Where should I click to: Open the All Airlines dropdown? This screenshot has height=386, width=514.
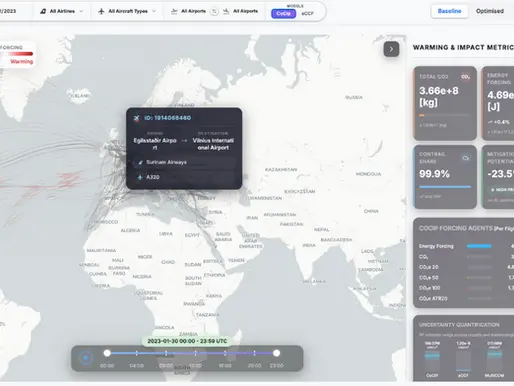(62, 11)
